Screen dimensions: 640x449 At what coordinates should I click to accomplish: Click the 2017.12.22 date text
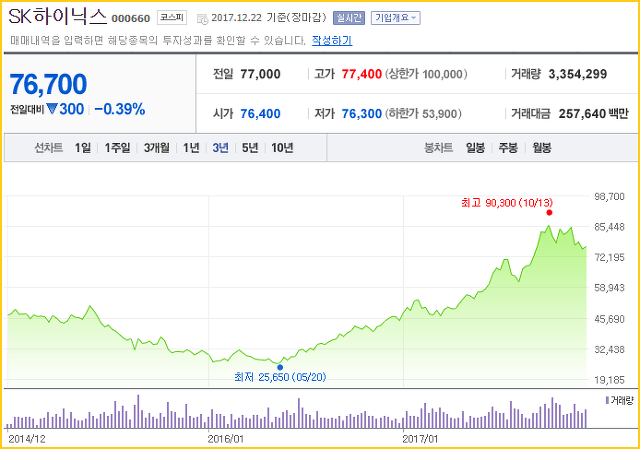point(237,18)
